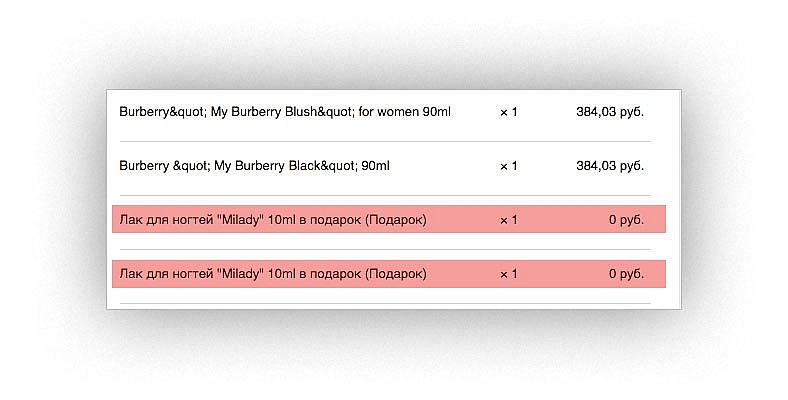Click the '(Подарок)' label in upper pink row
Image resolution: width=788 pixels, height=400 pixels.
point(396,220)
